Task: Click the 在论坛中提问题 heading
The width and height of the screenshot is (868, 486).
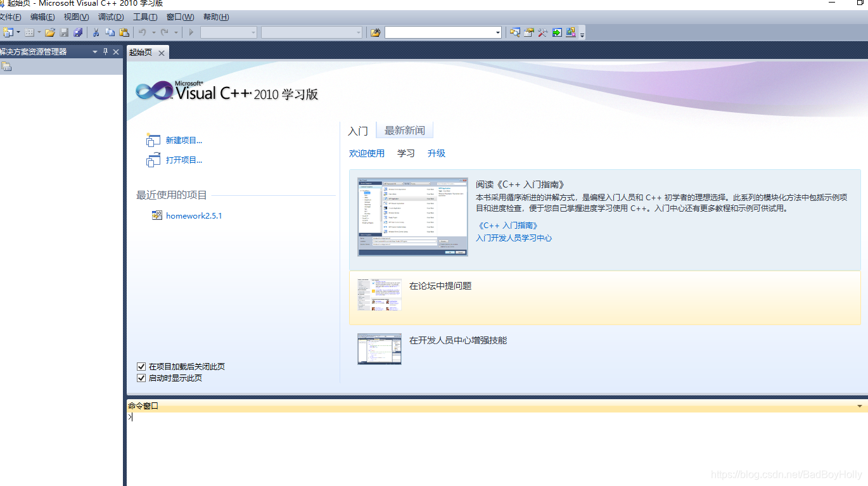Action: pos(440,286)
